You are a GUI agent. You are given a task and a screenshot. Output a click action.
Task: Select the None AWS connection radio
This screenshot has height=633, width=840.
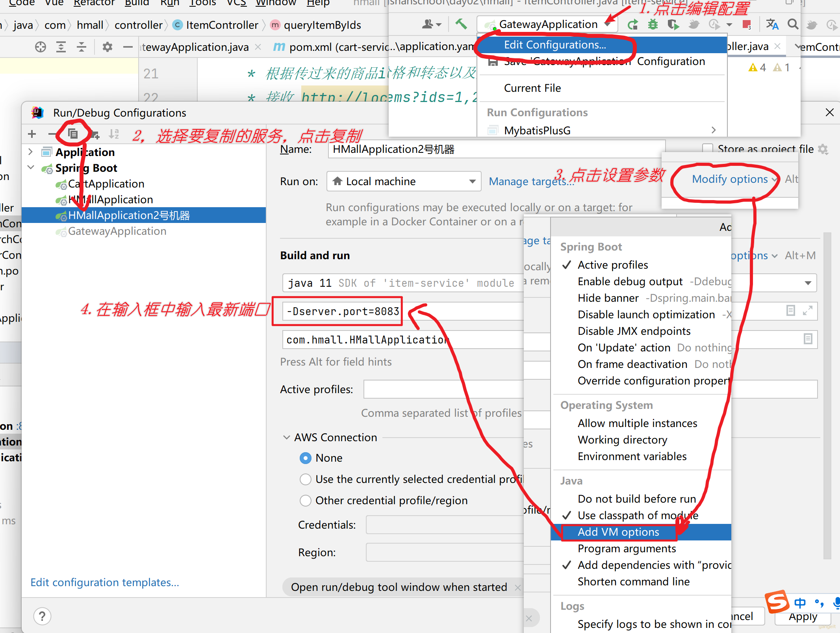point(305,458)
